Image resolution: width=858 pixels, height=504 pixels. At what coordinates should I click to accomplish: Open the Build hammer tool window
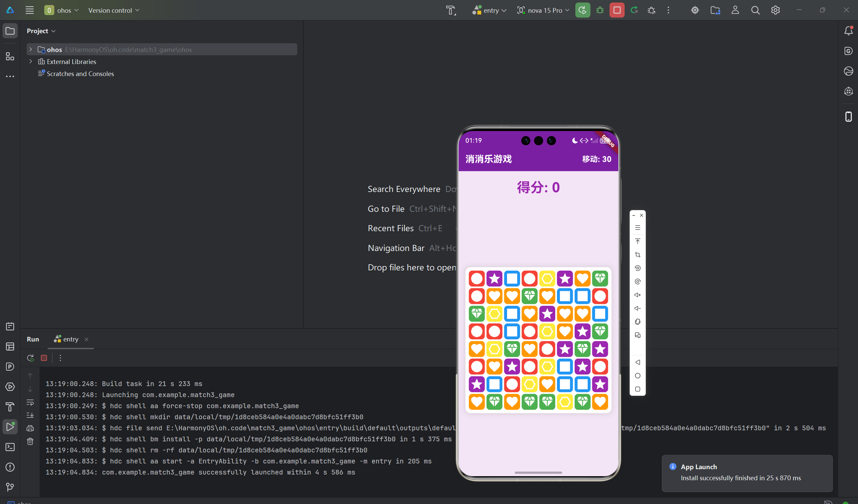(10, 407)
